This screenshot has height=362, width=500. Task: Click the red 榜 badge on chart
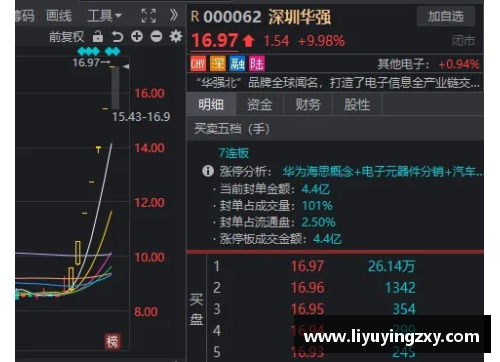[112, 341]
